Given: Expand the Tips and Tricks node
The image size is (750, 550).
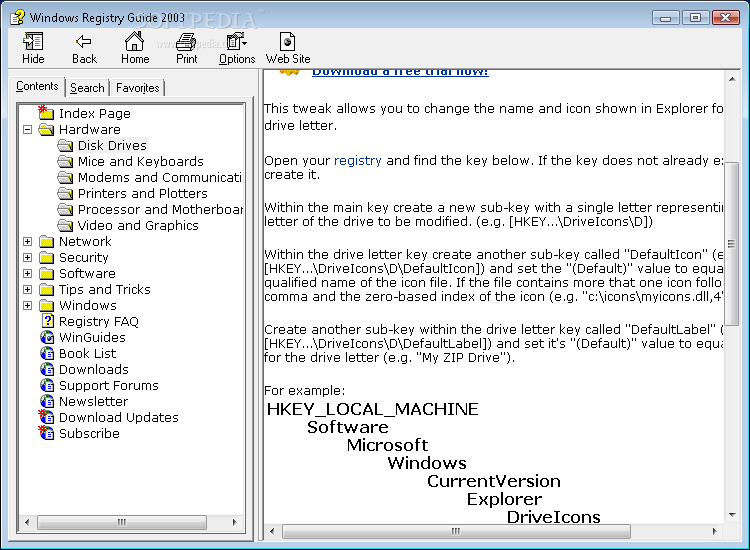Looking at the screenshot, I should (x=28, y=289).
